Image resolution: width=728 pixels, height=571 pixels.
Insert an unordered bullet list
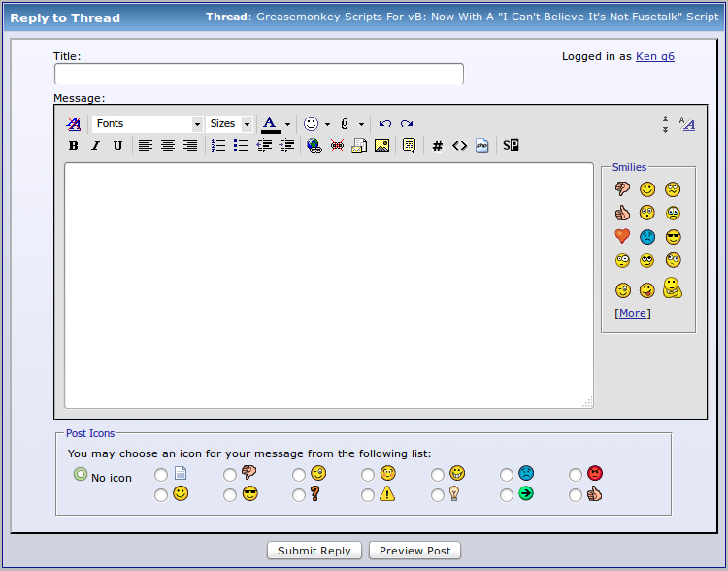click(x=241, y=146)
